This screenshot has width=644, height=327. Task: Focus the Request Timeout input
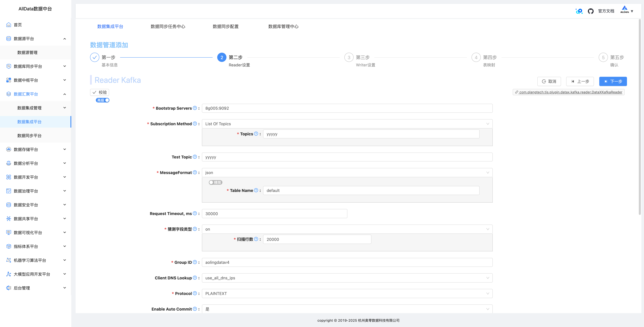coord(275,213)
